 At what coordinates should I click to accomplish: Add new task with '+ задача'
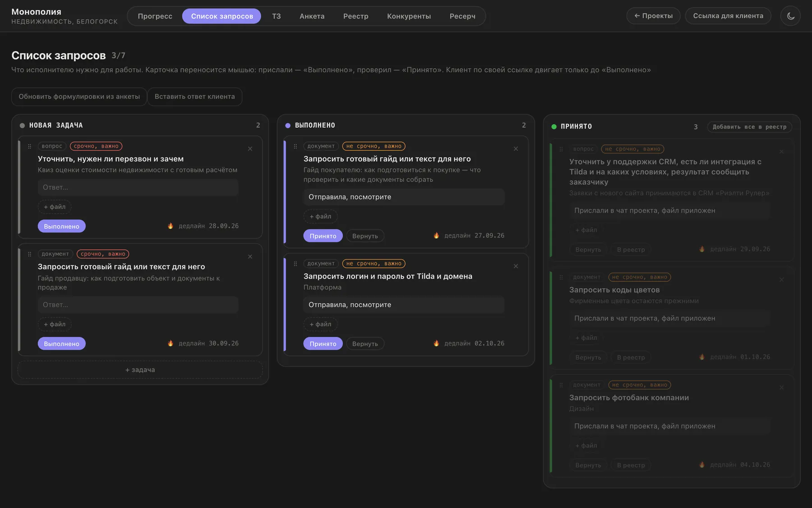[x=140, y=370]
